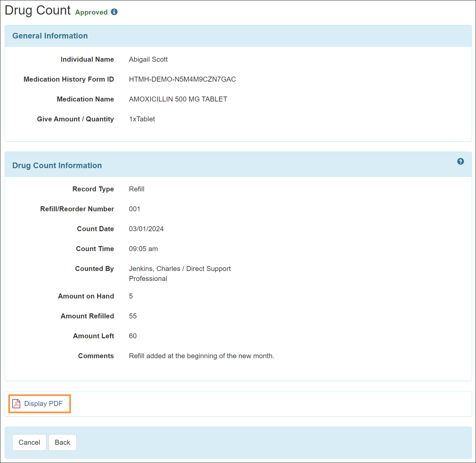Select count time 09:05 am
476x463 pixels.
143,249
